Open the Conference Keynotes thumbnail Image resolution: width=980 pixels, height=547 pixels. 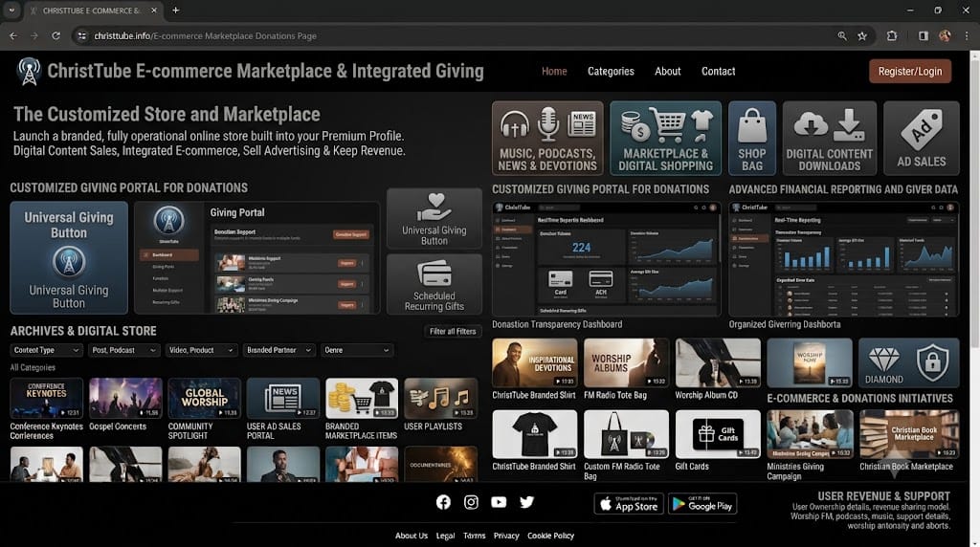[x=46, y=398]
